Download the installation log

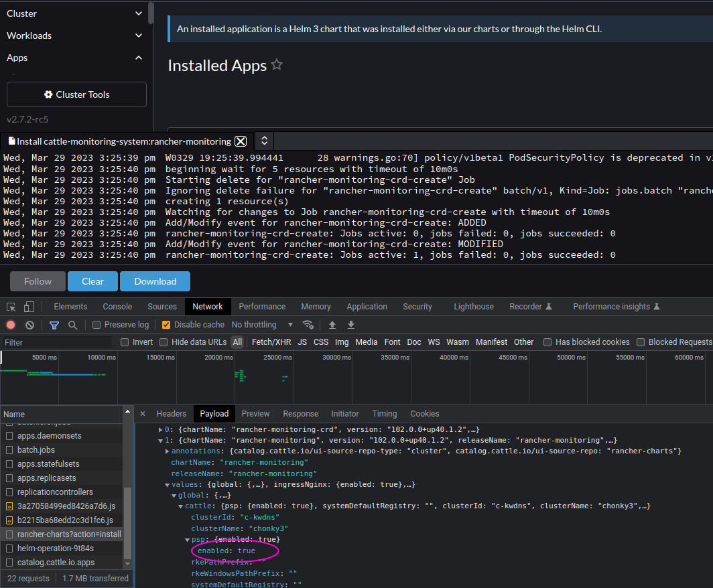click(155, 281)
